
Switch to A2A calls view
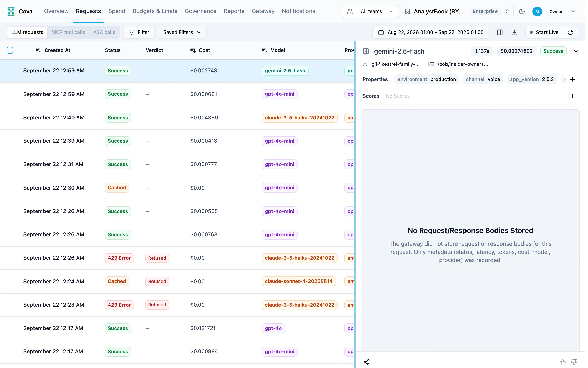point(104,32)
